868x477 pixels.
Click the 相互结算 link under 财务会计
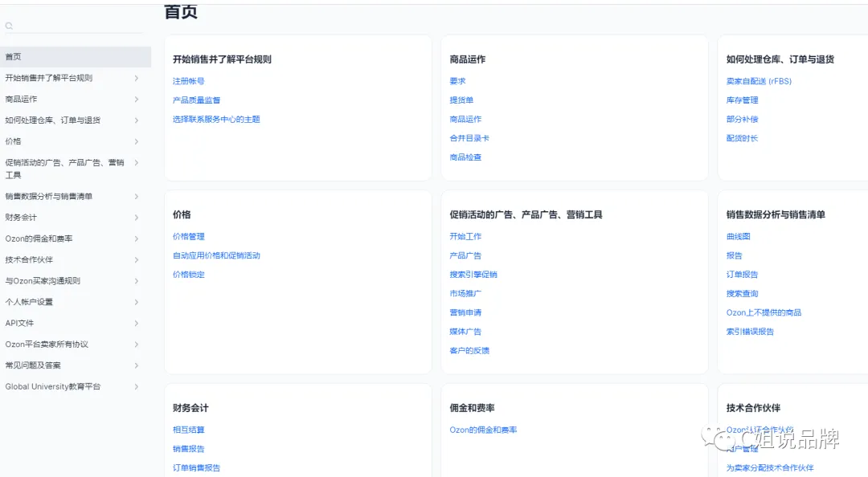(188, 430)
